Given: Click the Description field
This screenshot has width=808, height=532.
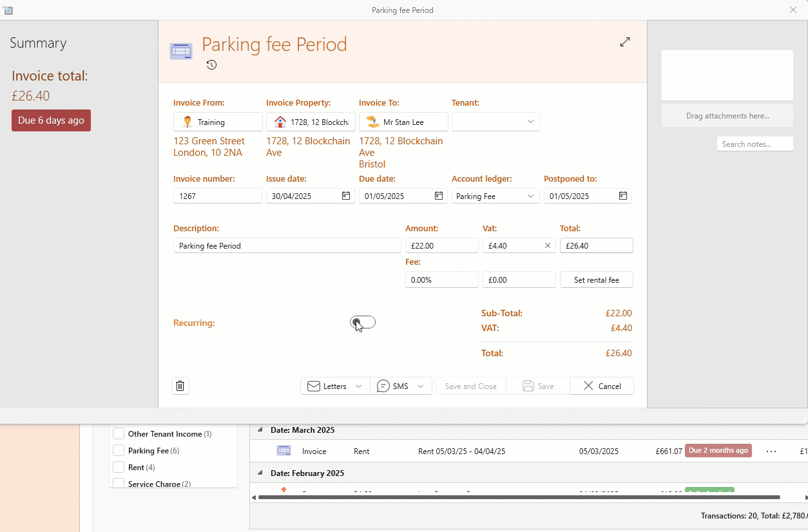Looking at the screenshot, I should pos(287,245).
